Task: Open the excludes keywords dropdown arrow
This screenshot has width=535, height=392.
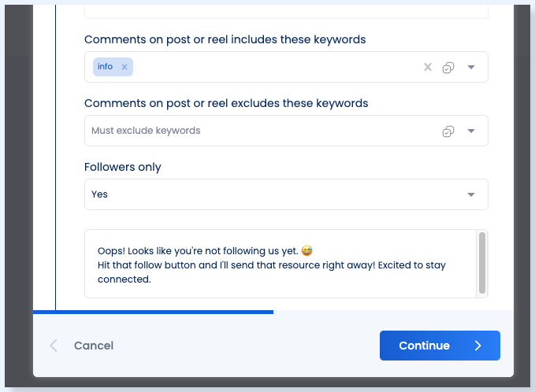Action: point(471,131)
